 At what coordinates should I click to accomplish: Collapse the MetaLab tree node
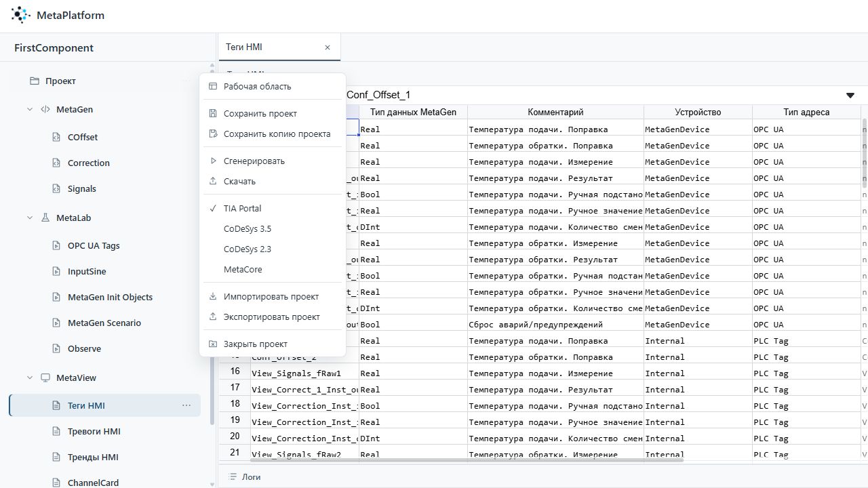click(30, 218)
